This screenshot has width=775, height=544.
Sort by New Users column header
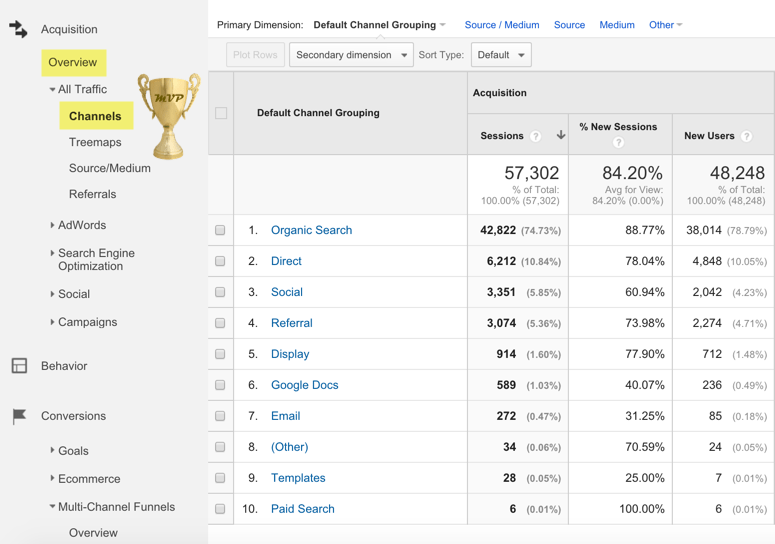pyautogui.click(x=709, y=136)
